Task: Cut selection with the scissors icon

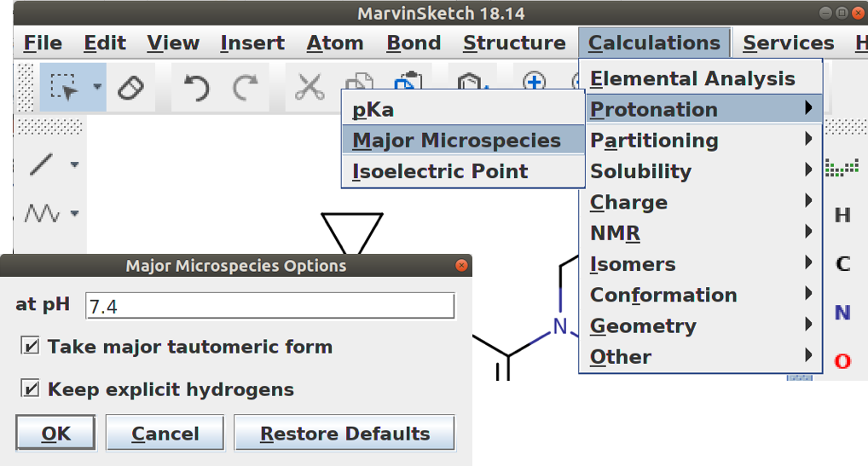Action: pyautogui.click(x=309, y=88)
